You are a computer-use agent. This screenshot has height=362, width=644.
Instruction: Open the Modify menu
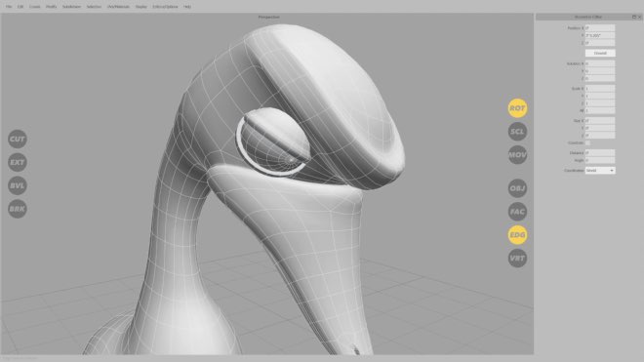tap(52, 7)
